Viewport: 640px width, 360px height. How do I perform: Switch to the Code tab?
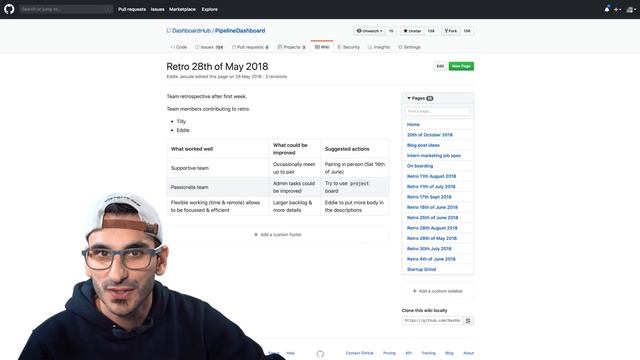pos(179,47)
